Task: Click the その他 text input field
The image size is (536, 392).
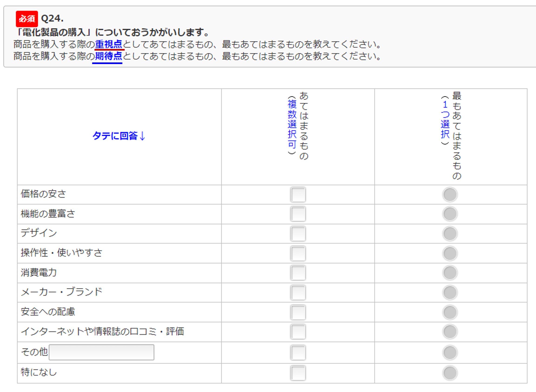Action: coord(101,352)
